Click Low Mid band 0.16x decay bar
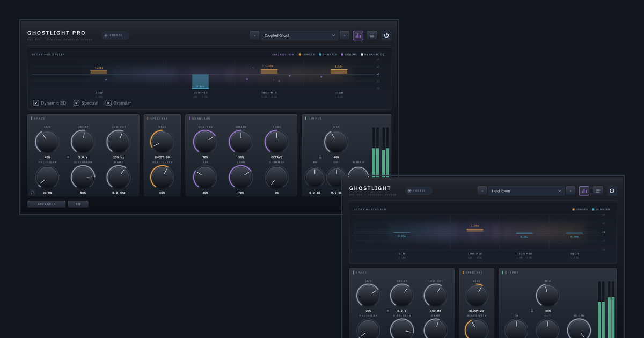This screenshot has width=644, height=338. click(200, 81)
